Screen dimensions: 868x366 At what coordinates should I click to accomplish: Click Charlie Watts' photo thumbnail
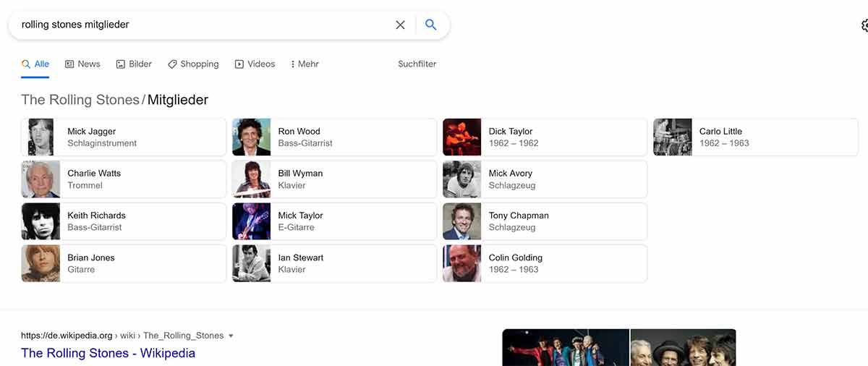(x=41, y=179)
